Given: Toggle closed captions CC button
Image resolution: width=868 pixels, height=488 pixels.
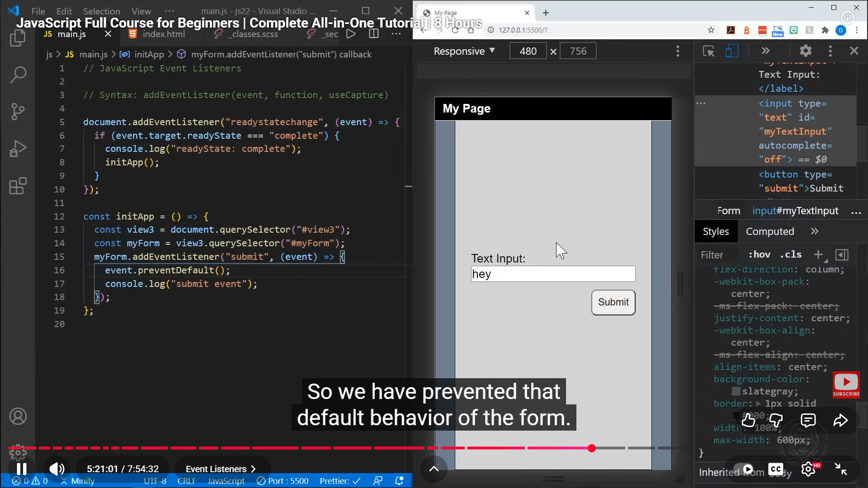Looking at the screenshot, I should click(x=776, y=469).
